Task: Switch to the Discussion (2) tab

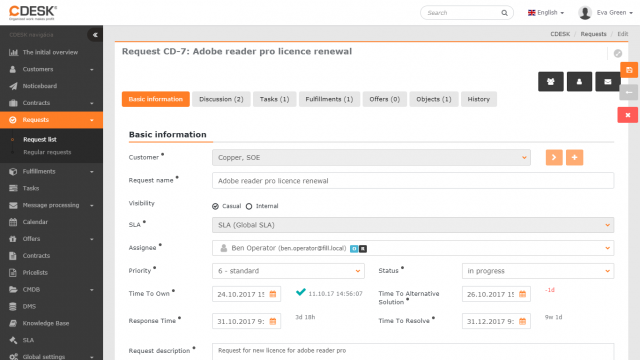Action: 221,99
